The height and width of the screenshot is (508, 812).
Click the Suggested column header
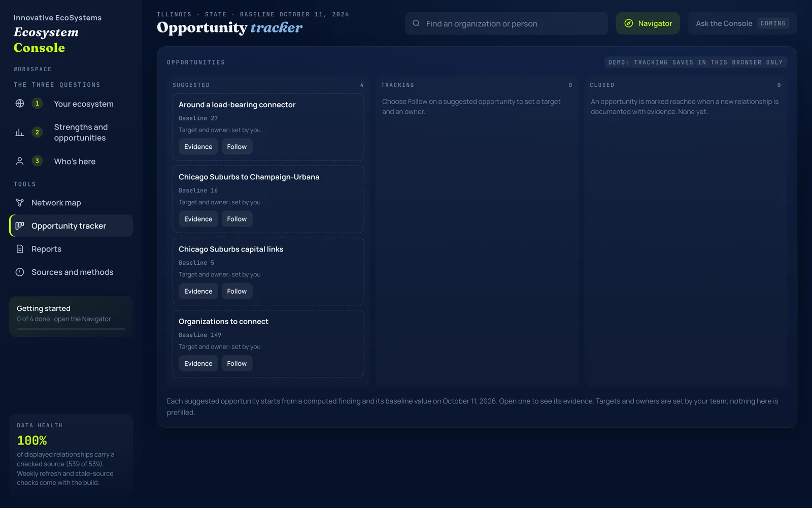point(191,85)
